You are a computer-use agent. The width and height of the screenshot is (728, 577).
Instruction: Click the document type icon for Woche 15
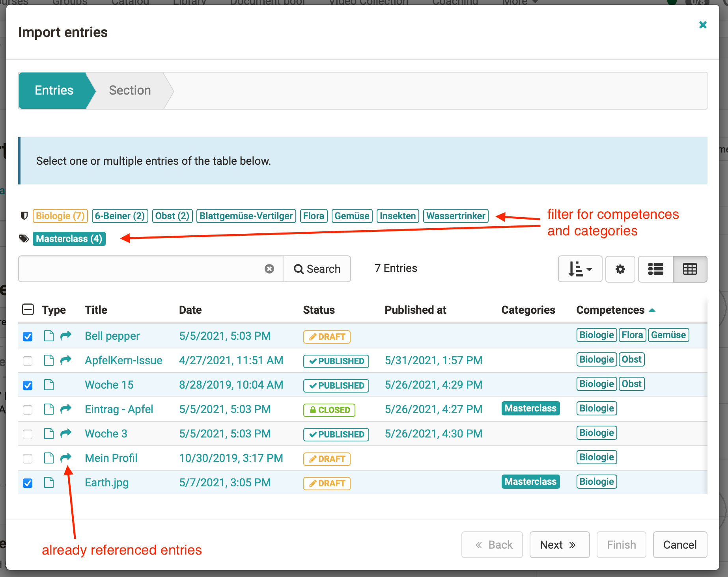pos(49,385)
